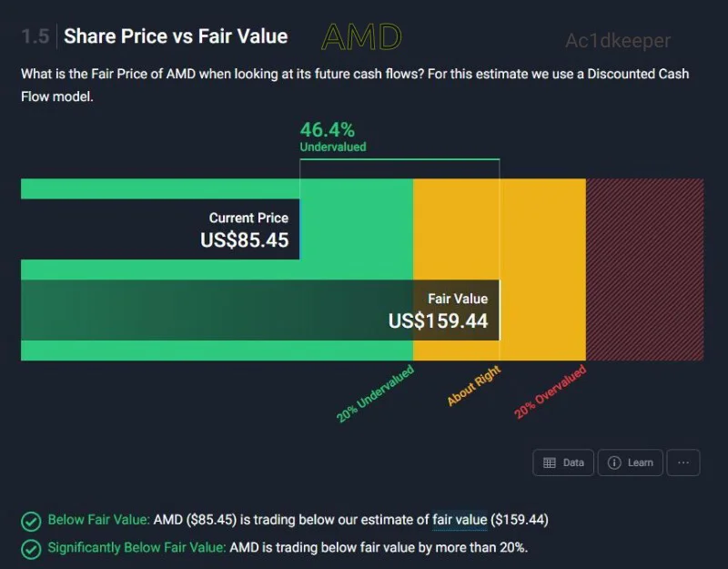Click the About Right axis label

coord(473,385)
